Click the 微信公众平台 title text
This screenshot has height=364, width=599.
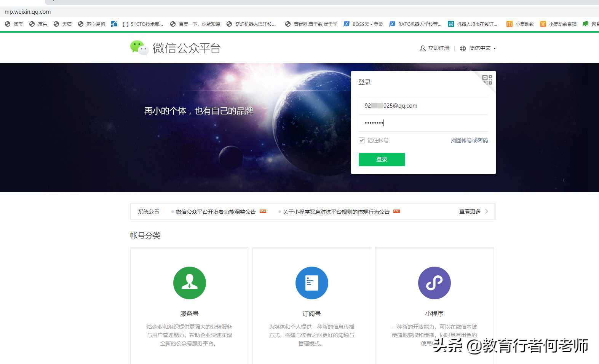pyautogui.click(x=187, y=48)
